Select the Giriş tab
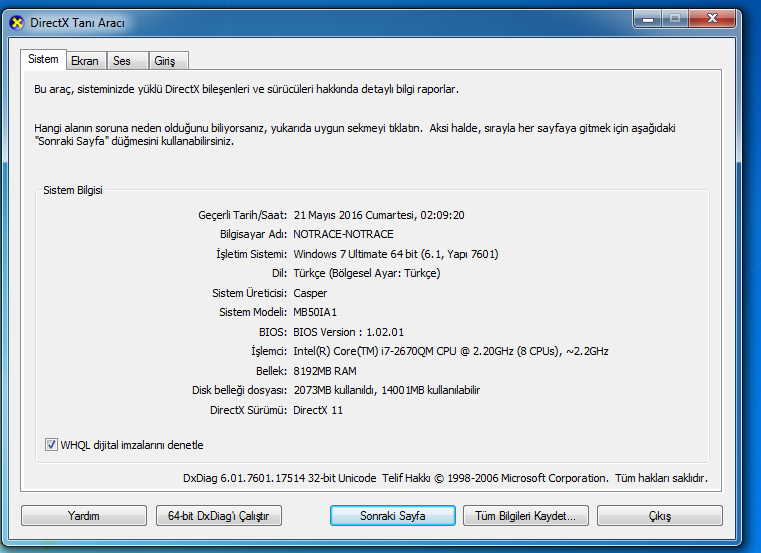Viewport: 761px width, 553px height. pos(165,61)
